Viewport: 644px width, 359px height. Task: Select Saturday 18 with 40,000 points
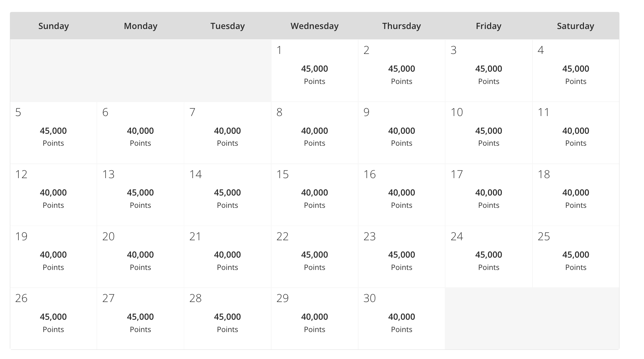tap(575, 195)
